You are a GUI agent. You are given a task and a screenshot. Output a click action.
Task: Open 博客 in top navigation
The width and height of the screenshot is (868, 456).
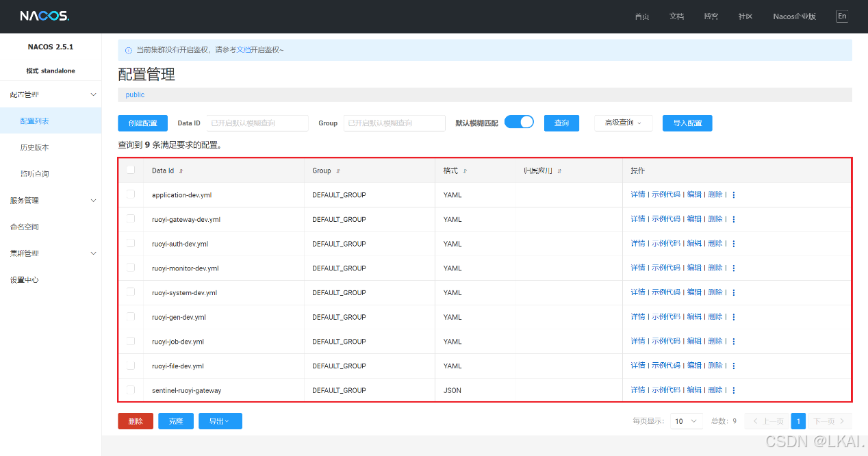coord(711,16)
